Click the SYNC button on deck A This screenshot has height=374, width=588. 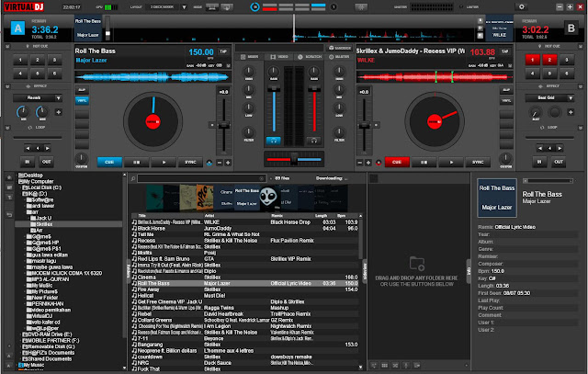(x=190, y=162)
